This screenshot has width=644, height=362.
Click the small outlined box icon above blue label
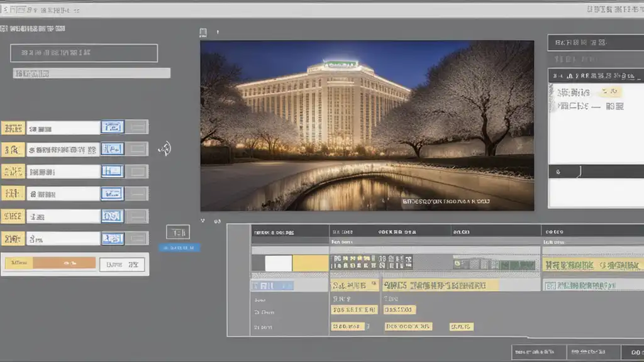point(177,232)
